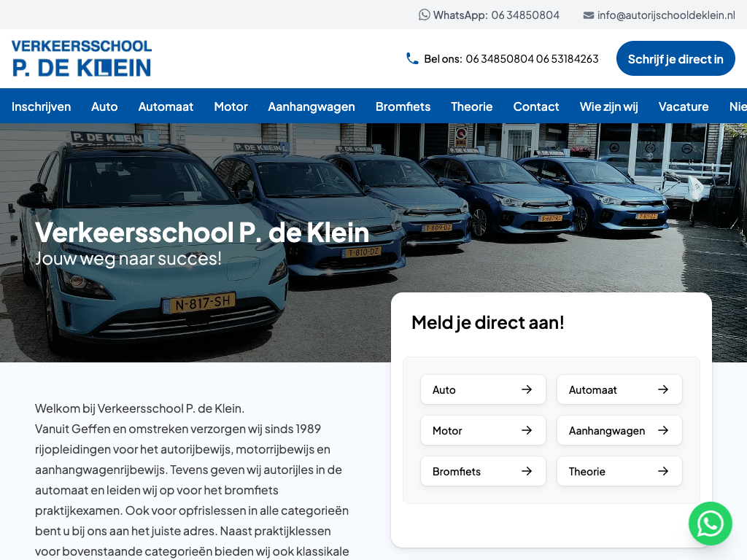Click the arrow icon on Aanhangwagen card
The image size is (747, 560).
click(663, 430)
